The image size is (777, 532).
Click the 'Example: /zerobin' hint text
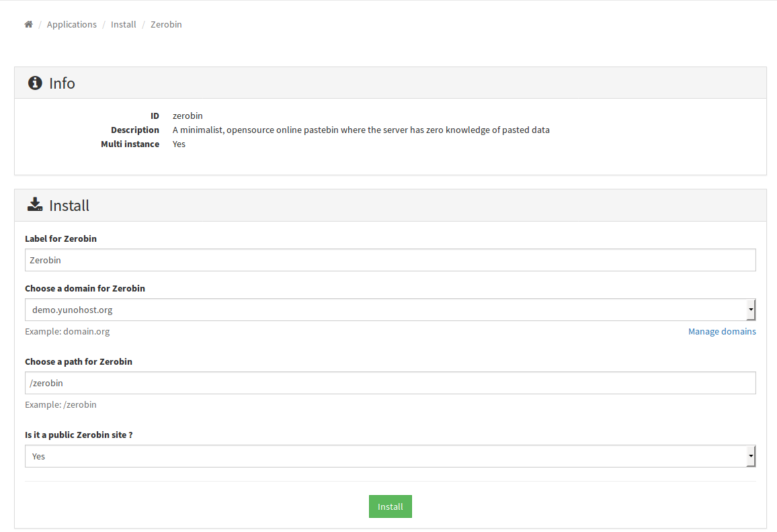coord(60,404)
